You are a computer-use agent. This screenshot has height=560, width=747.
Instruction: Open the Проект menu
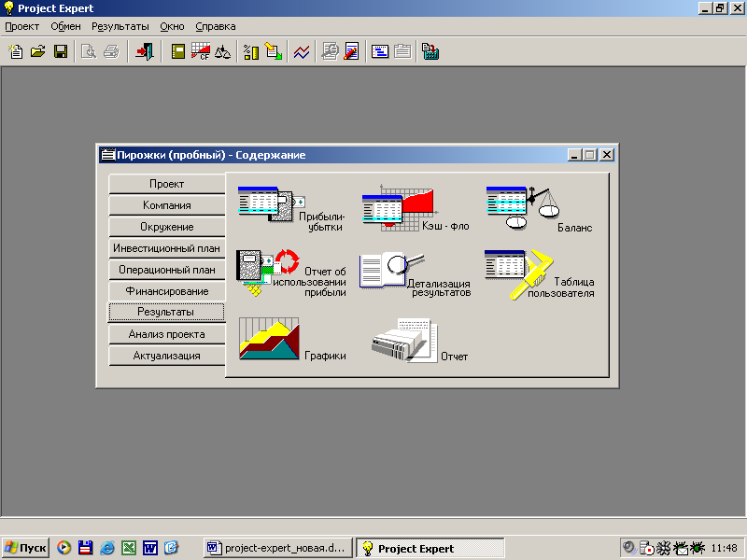coord(21,27)
